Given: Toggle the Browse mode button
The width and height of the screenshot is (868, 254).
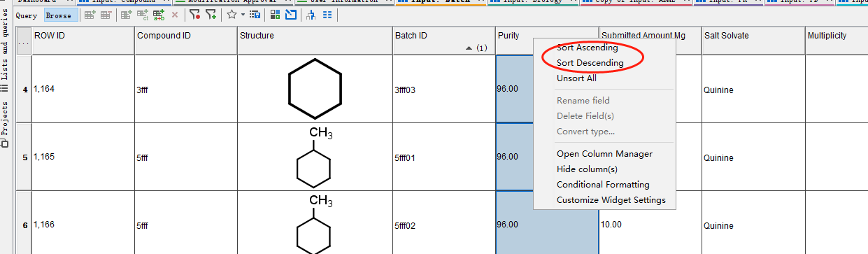Looking at the screenshot, I should [x=58, y=15].
